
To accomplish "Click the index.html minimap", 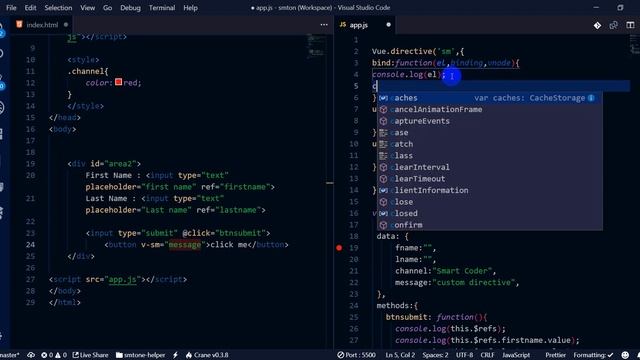I will (x=316, y=45).
